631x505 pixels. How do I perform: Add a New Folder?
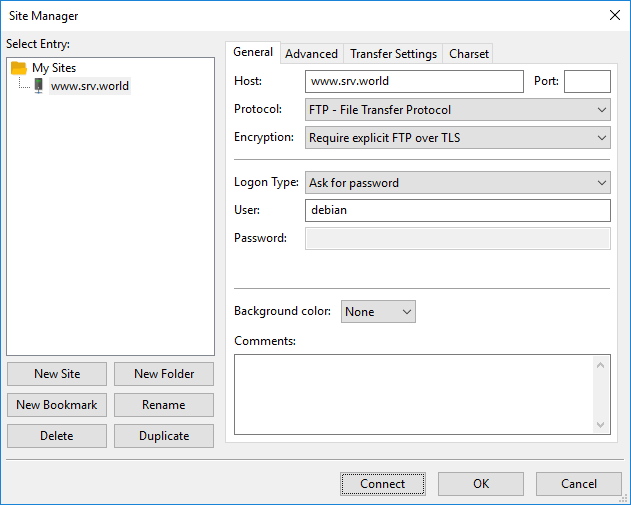tap(164, 374)
